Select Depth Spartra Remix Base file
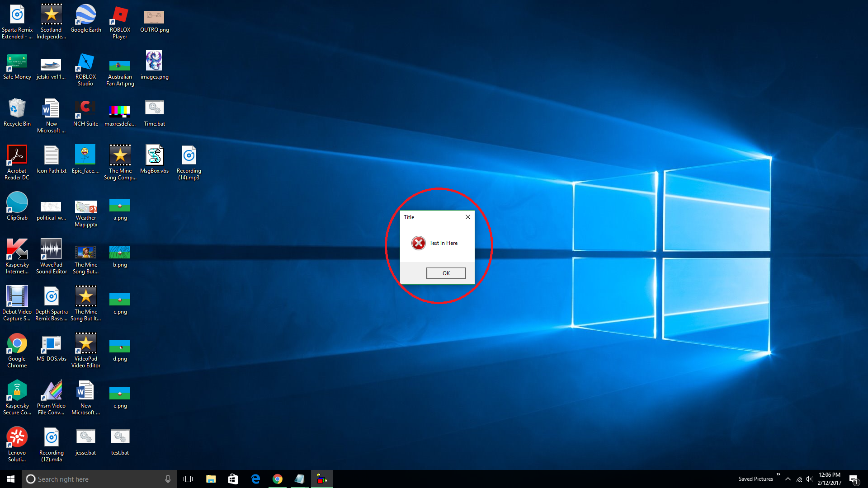The width and height of the screenshot is (868, 488). [52, 304]
